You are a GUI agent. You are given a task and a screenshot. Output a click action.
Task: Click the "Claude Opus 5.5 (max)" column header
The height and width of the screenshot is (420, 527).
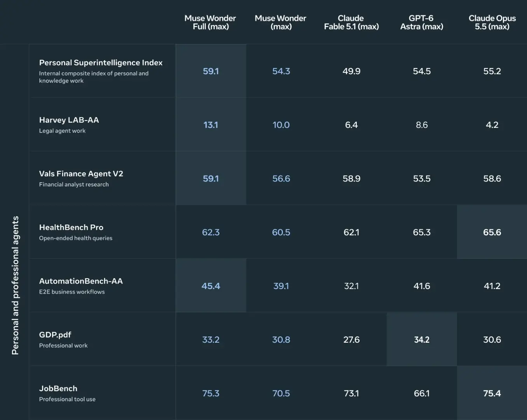pos(492,22)
